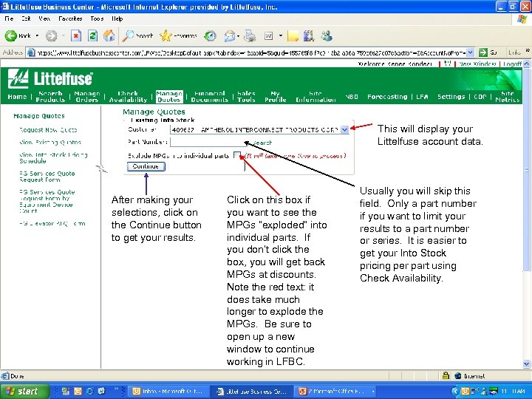Image resolution: width=532 pixels, height=399 pixels.
Task: Click the View Existing Quotes link
Action: click(x=50, y=142)
